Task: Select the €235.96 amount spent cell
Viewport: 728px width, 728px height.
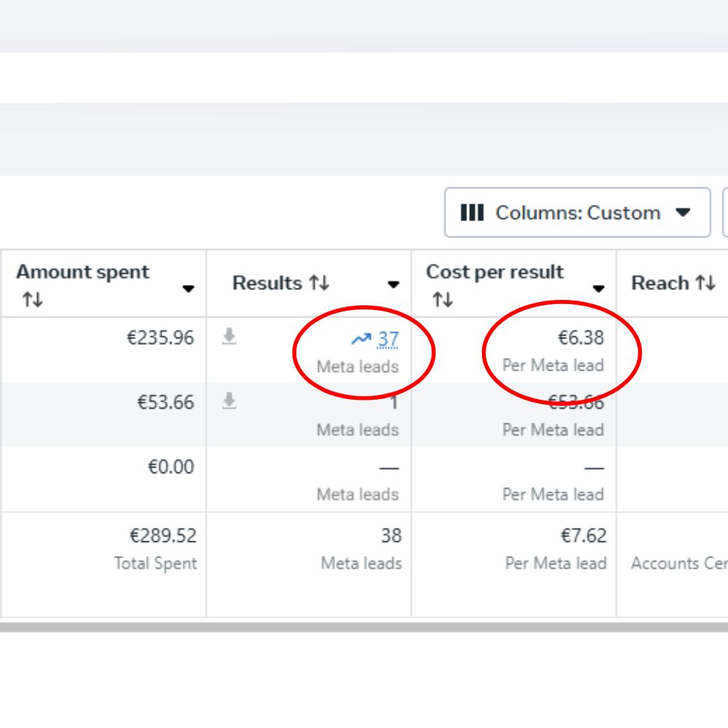Action: (x=160, y=338)
